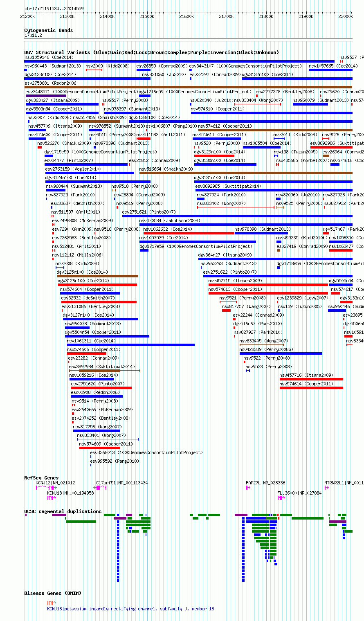Click the dgv364n27 (Itsara2009) variant label

click(225, 255)
